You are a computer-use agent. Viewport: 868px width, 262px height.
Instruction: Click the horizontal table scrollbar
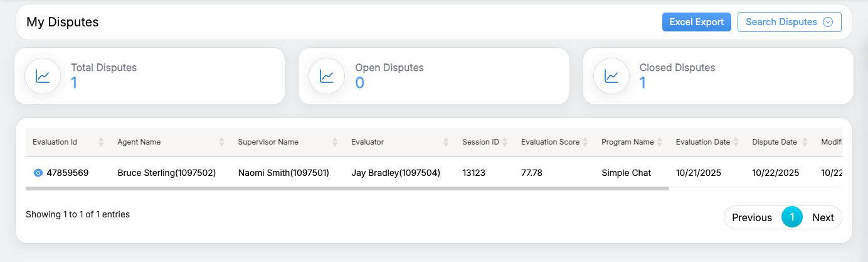[347, 188]
